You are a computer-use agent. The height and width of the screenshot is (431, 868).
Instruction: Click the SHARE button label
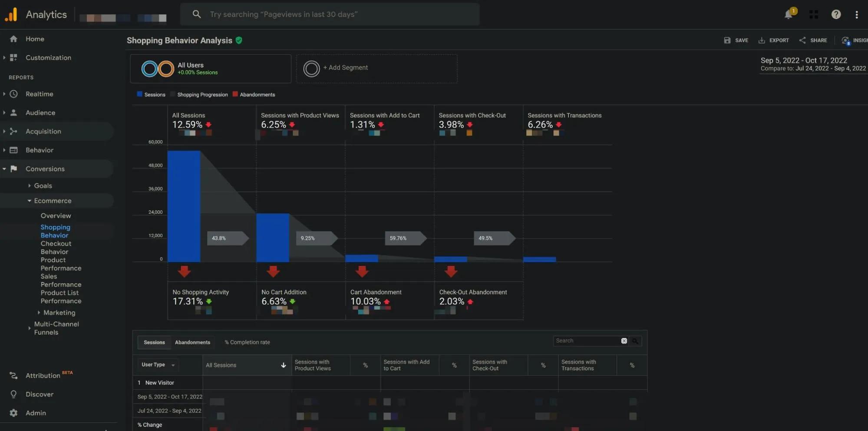(x=818, y=40)
